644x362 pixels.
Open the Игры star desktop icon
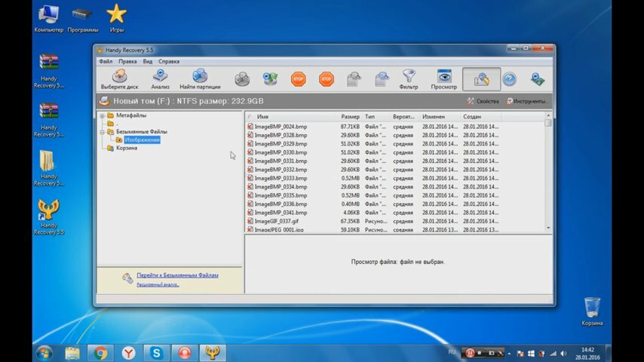pos(117,19)
